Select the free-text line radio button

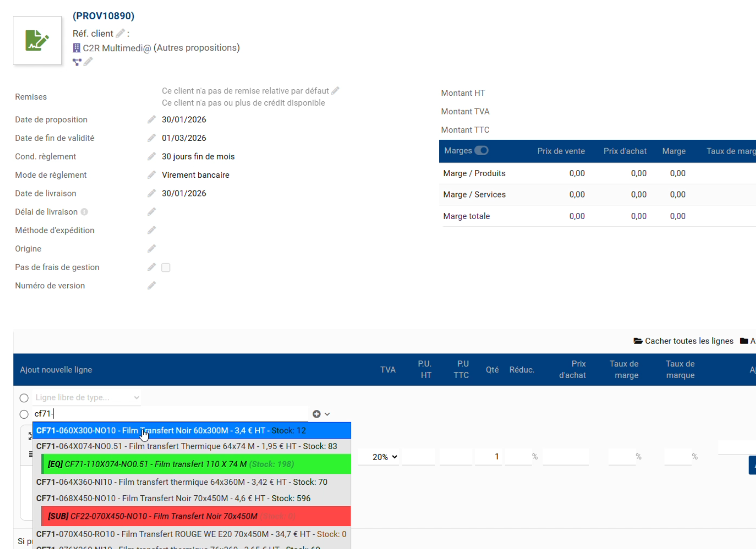pos(24,398)
